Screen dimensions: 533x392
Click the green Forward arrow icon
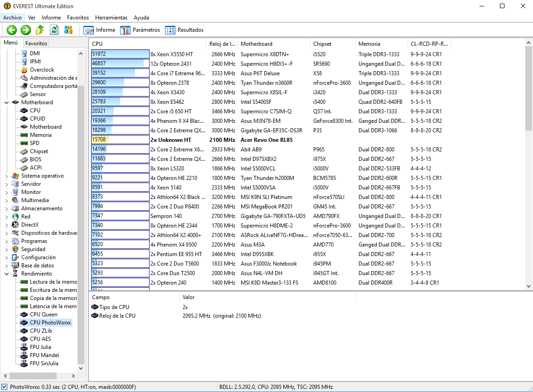pyautogui.click(x=26, y=30)
